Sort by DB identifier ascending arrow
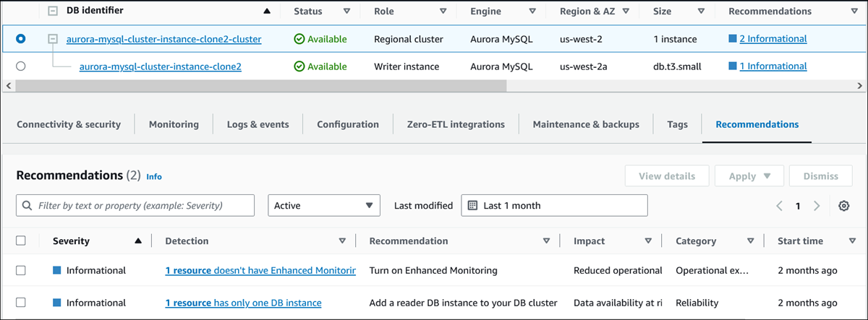The width and height of the screenshot is (868, 320). [268, 12]
